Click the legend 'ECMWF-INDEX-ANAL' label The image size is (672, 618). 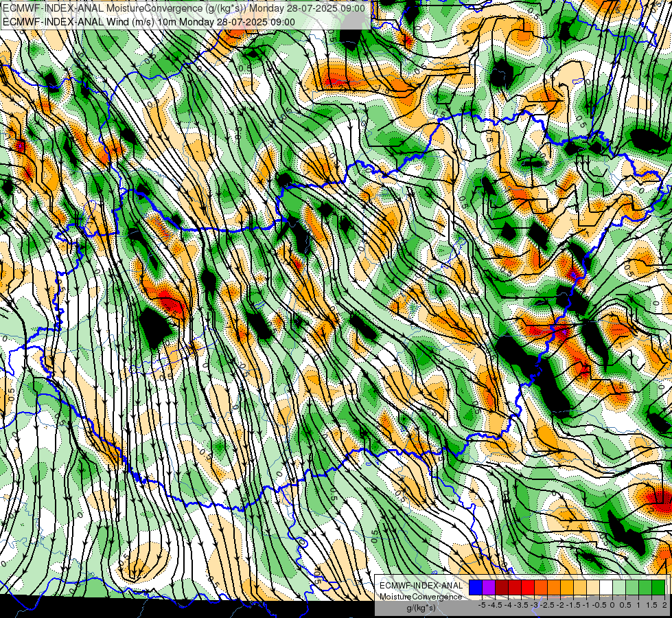[x=421, y=586]
